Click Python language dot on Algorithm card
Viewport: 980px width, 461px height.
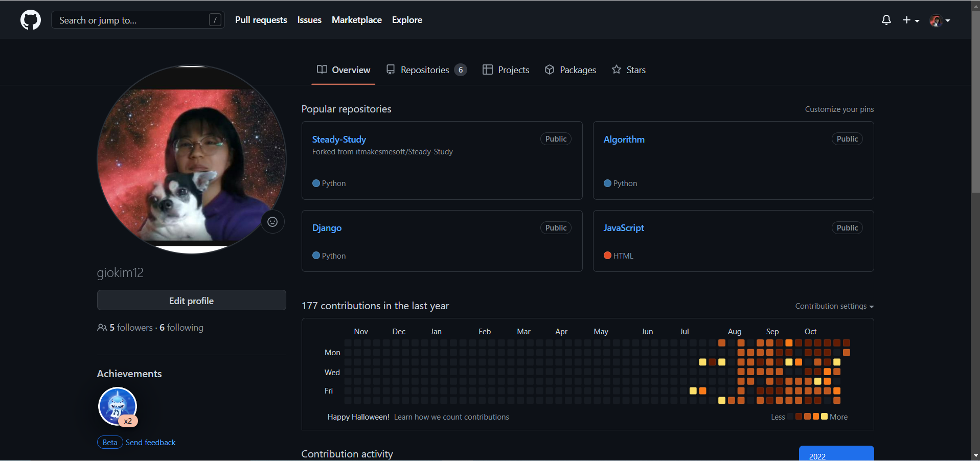(607, 183)
